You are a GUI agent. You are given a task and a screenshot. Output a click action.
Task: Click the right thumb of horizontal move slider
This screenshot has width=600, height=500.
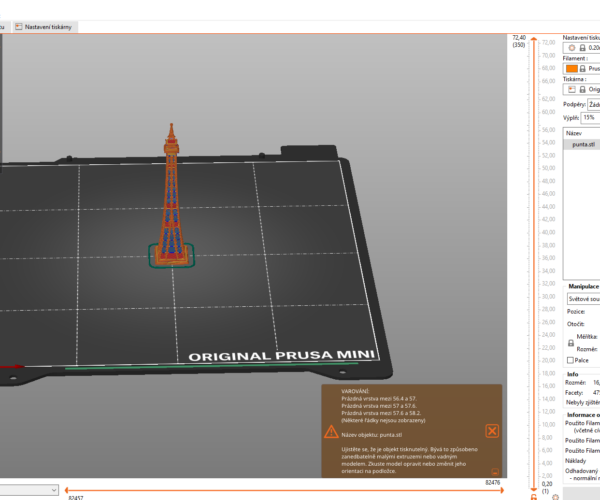(x=502, y=490)
